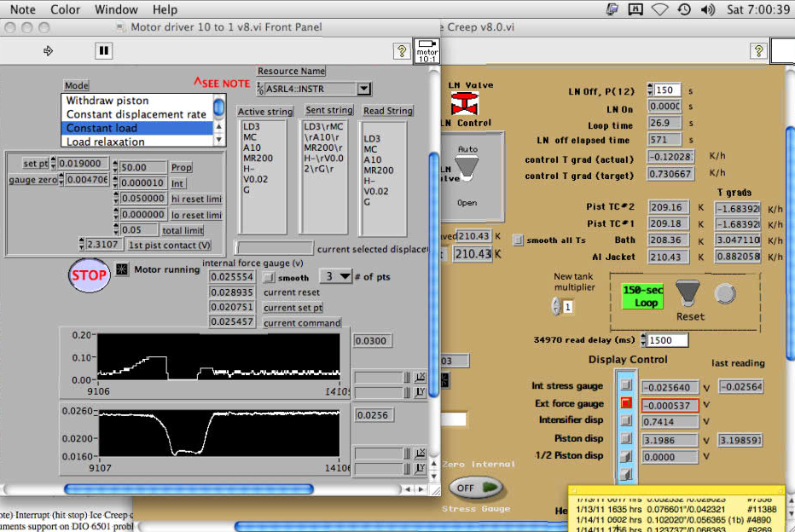Click the red LN Valve icon
Viewport: 795px width, 532px height.
(x=463, y=104)
